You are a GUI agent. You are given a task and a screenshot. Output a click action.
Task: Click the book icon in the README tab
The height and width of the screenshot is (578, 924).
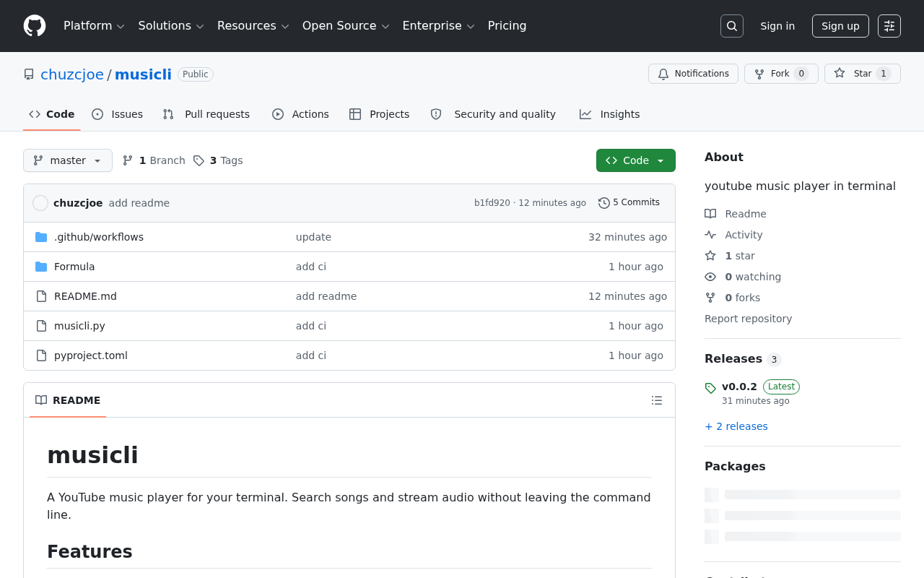pyautogui.click(x=41, y=400)
